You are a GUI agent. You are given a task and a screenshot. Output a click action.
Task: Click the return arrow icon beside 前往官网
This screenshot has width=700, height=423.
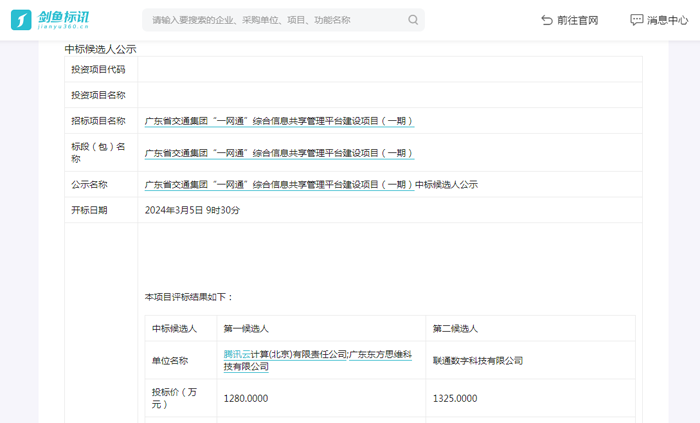coord(547,20)
